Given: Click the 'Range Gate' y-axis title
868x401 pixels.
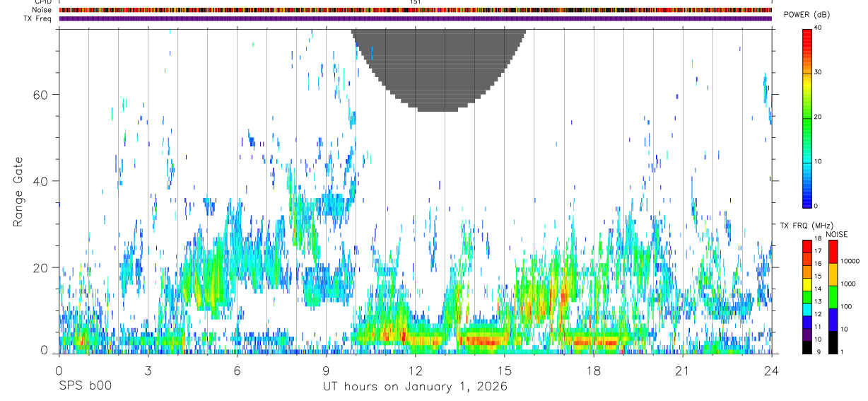Looking at the screenshot, I should pos(20,192).
